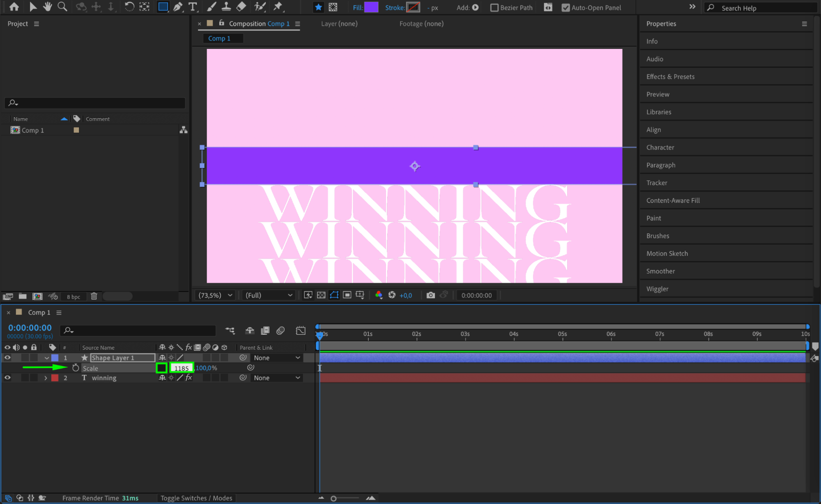
Task: Click Toggle Switches / Modes button
Action: (196, 498)
